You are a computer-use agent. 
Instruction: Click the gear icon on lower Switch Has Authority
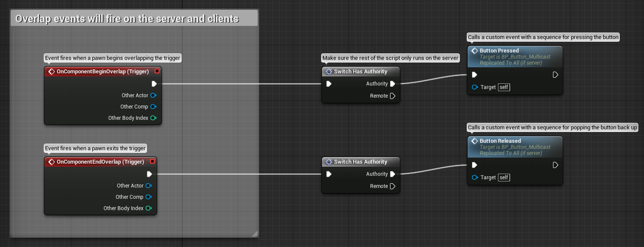point(329,162)
